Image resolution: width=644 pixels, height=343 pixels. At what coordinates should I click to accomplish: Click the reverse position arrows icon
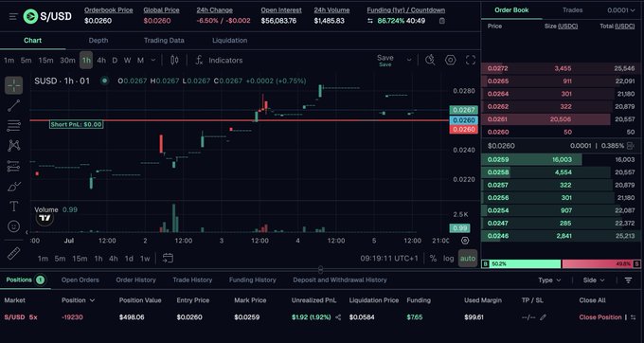coord(634,317)
